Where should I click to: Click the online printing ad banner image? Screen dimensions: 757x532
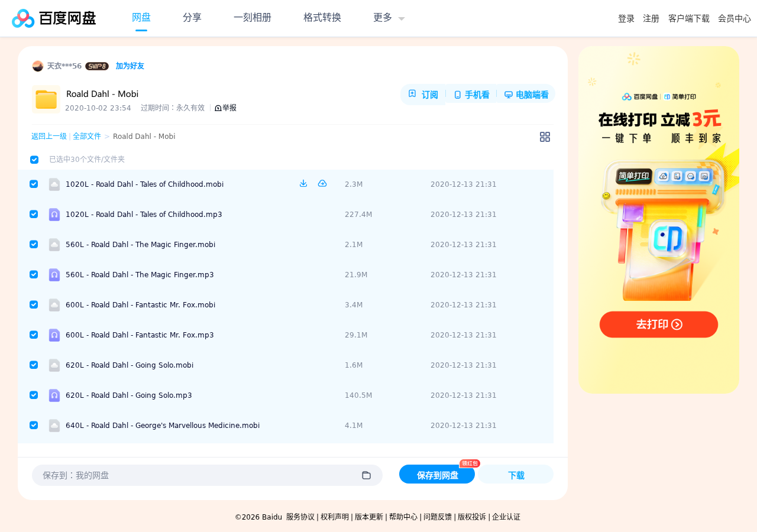pyautogui.click(x=659, y=220)
